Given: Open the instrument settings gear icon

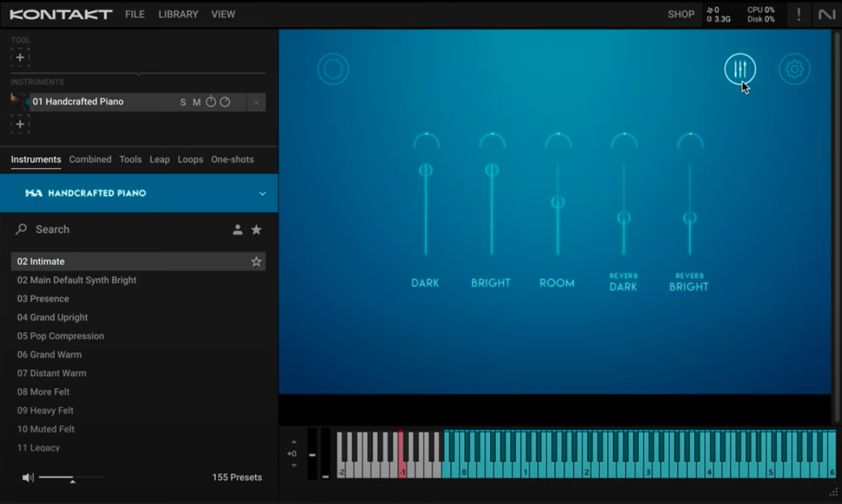Looking at the screenshot, I should coord(794,69).
